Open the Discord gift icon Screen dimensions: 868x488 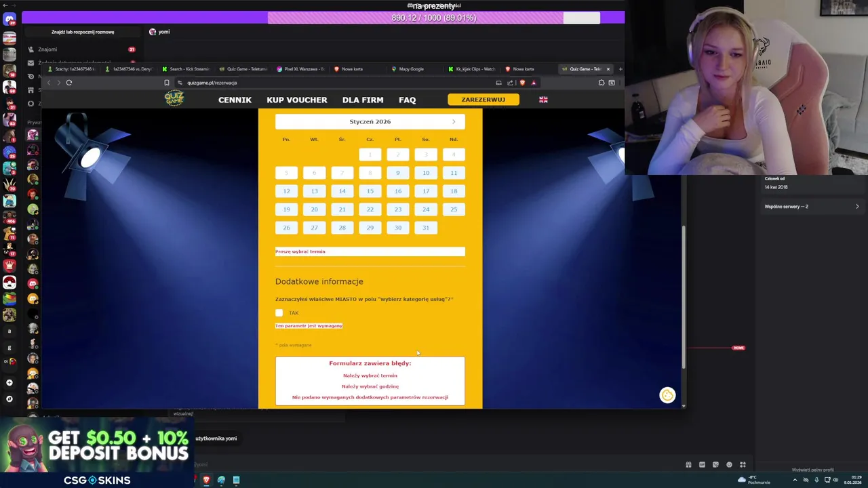[x=688, y=464]
